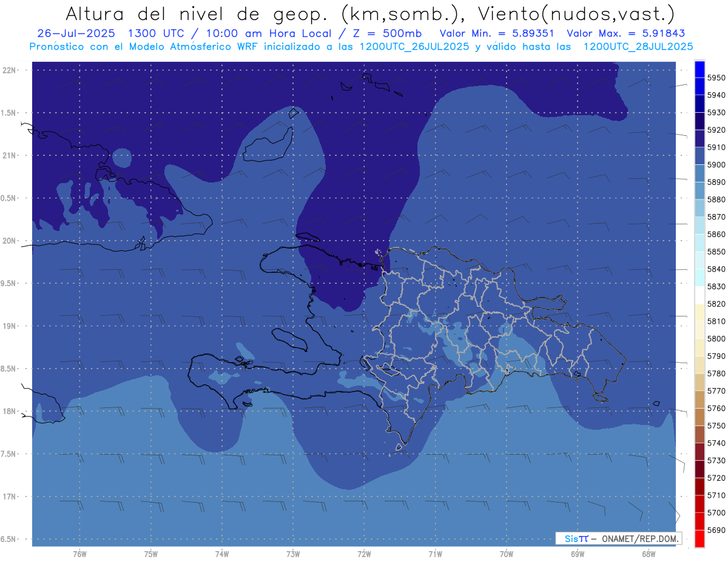Click the "5890" color bar value
The height and width of the screenshot is (562, 728).
click(x=716, y=182)
